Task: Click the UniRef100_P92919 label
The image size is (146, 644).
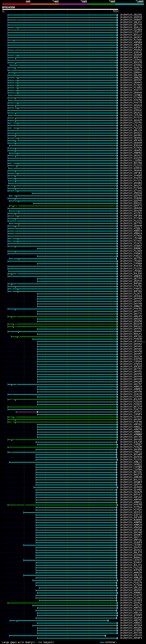Action: (x=131, y=50)
